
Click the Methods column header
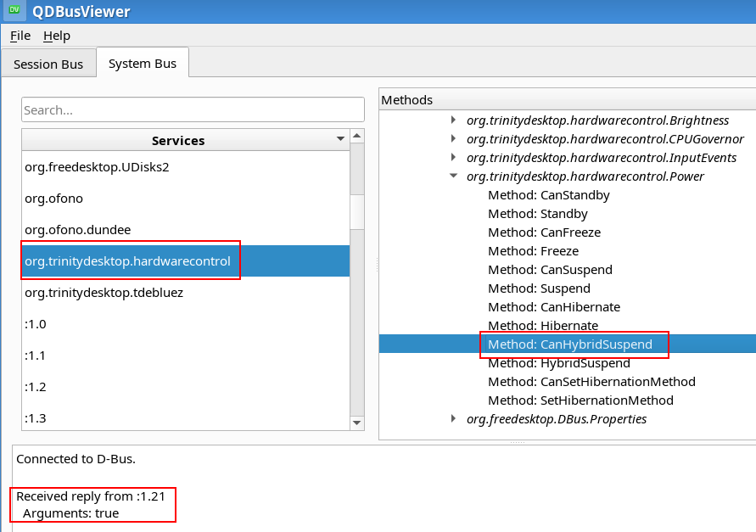568,100
